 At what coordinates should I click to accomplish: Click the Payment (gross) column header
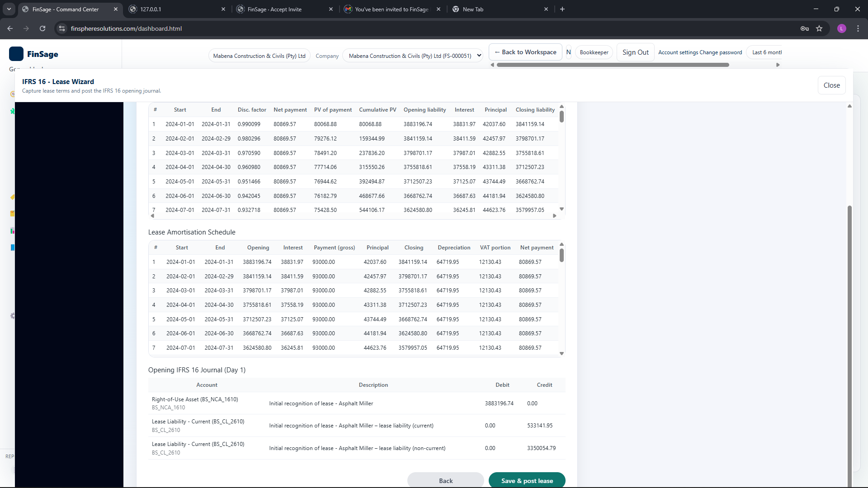tap(334, 248)
